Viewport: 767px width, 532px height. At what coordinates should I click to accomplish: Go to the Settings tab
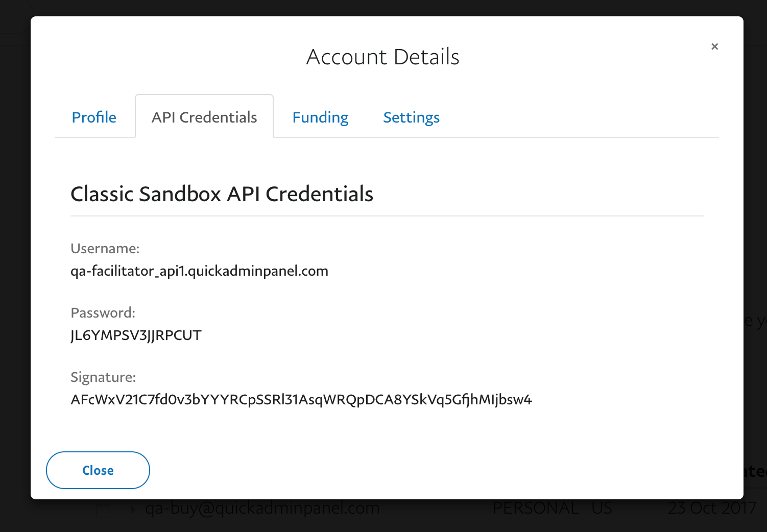pyautogui.click(x=411, y=117)
